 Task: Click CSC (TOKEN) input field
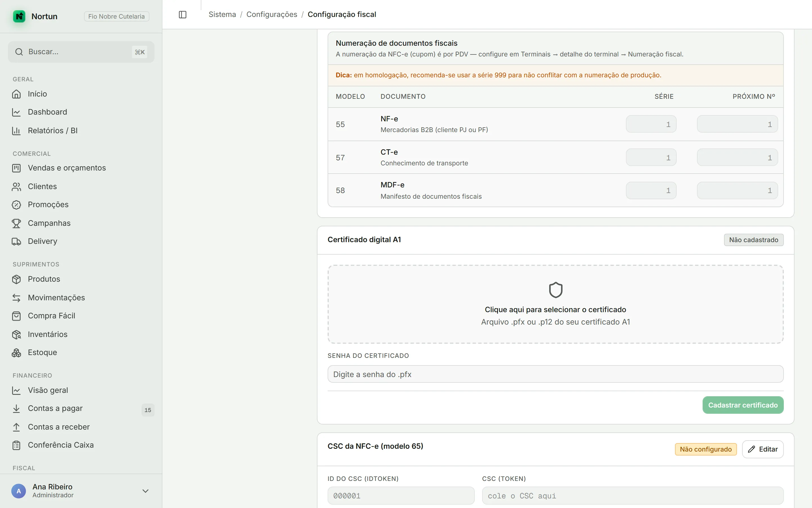633,496
